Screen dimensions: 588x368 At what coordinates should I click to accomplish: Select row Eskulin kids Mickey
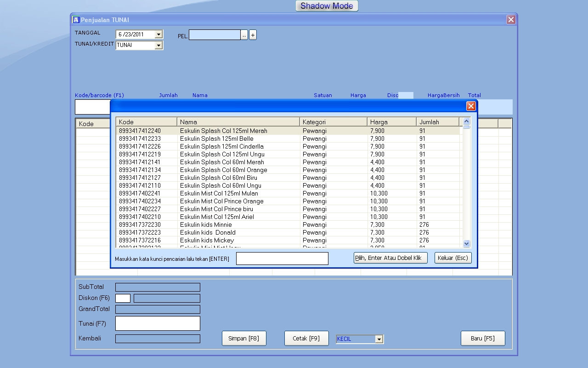tap(288, 240)
